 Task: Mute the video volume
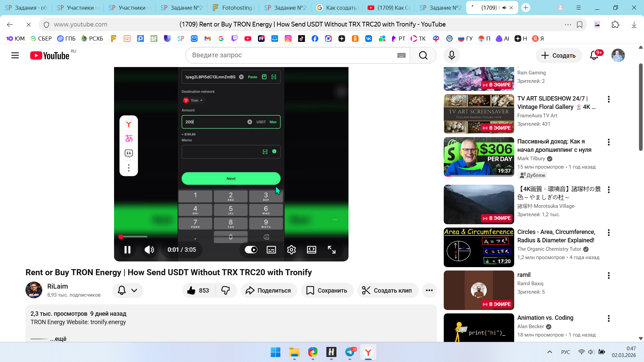[149, 250]
